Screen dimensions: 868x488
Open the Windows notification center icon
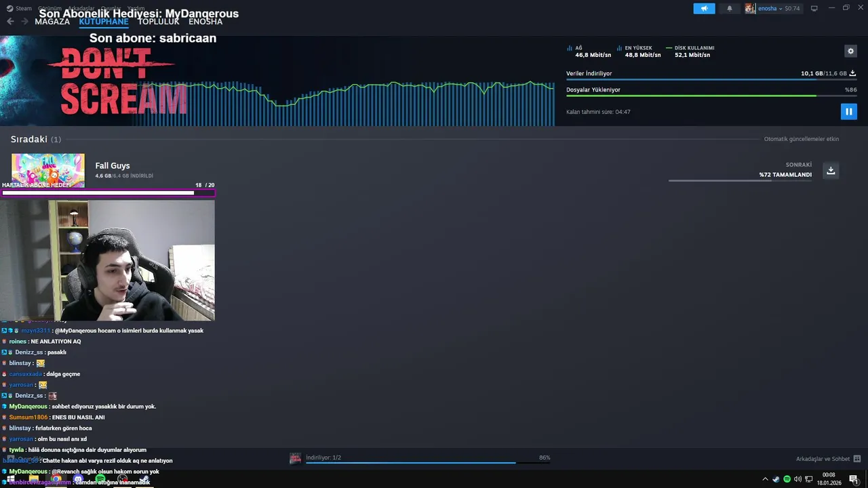854,479
